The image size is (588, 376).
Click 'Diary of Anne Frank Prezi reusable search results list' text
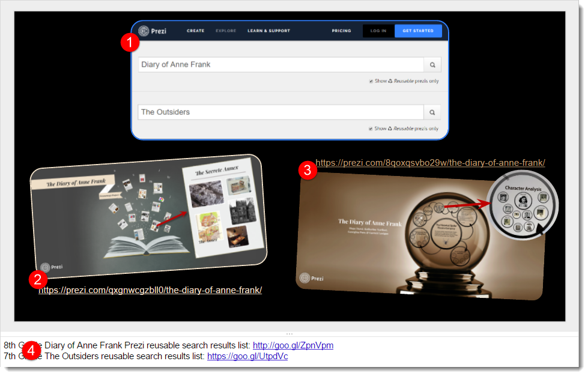coord(147,345)
